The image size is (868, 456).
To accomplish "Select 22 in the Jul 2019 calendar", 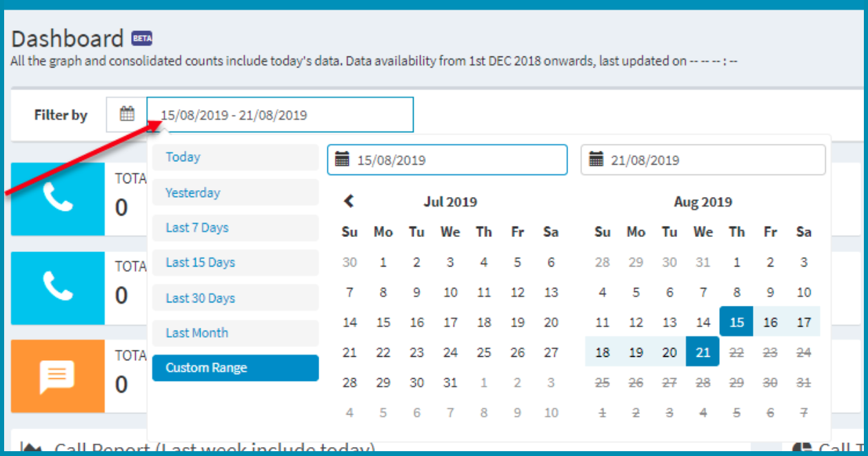I will click(x=383, y=352).
